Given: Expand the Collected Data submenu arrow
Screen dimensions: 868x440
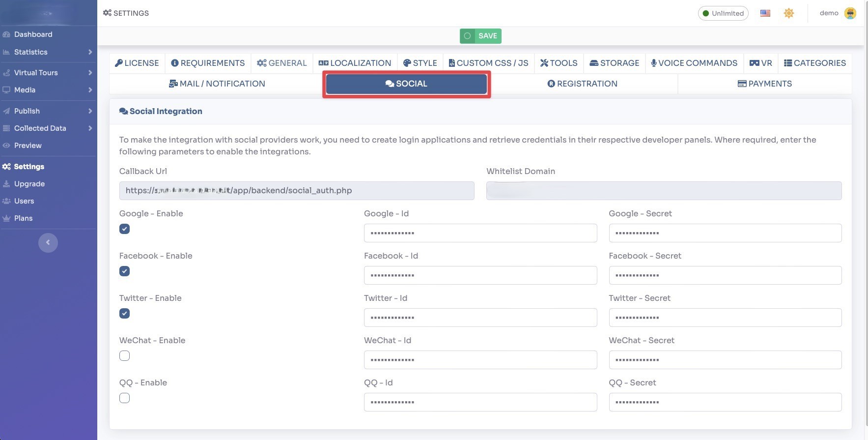Looking at the screenshot, I should [x=90, y=128].
